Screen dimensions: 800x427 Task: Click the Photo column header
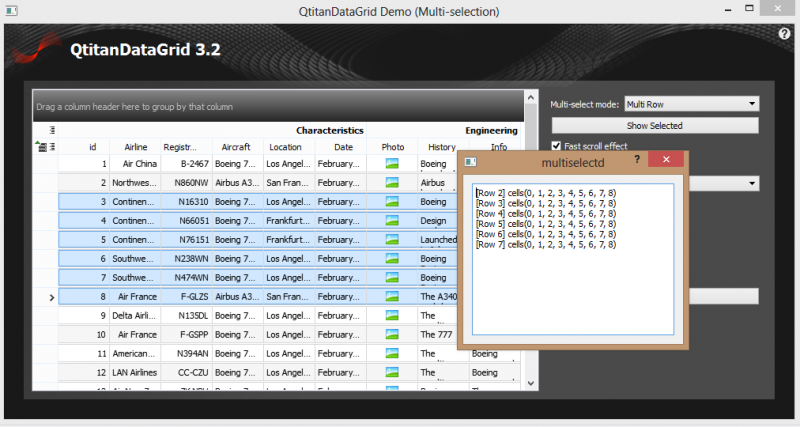(392, 147)
